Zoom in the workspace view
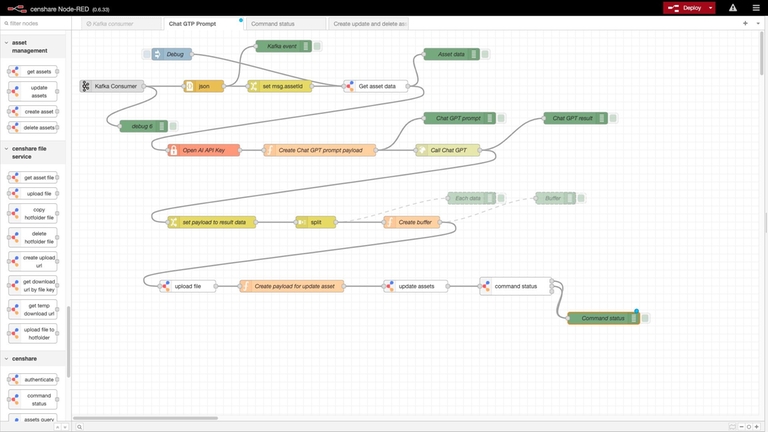Image resolution: width=768 pixels, height=432 pixels. [757, 427]
